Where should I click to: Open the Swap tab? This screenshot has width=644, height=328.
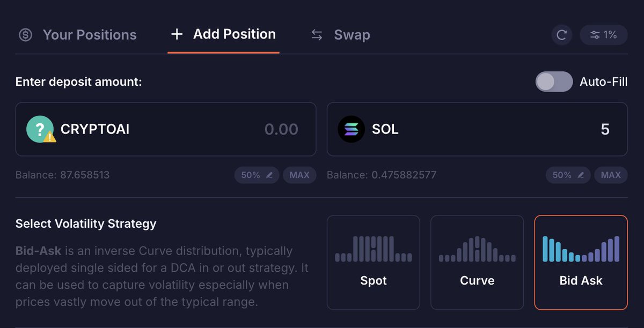[x=352, y=35]
